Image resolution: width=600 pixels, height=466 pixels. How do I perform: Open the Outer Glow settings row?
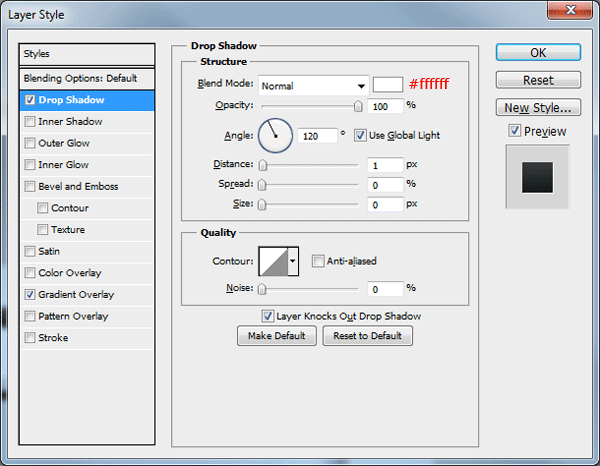[87, 143]
